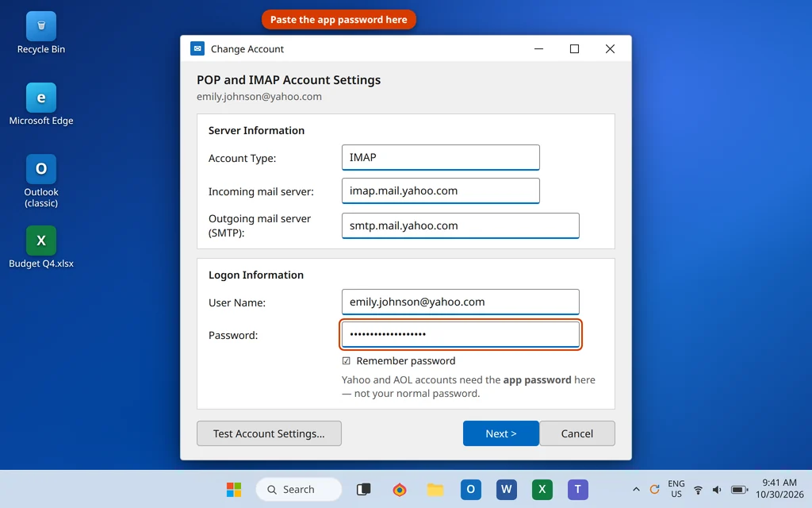
Task: Open Wi-Fi network settings in tray
Action: coord(698,489)
